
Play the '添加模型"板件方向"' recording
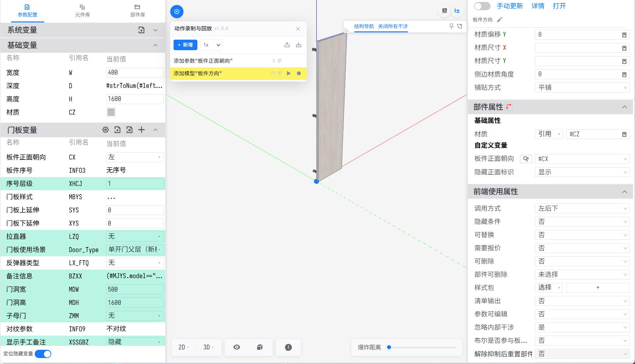click(289, 73)
